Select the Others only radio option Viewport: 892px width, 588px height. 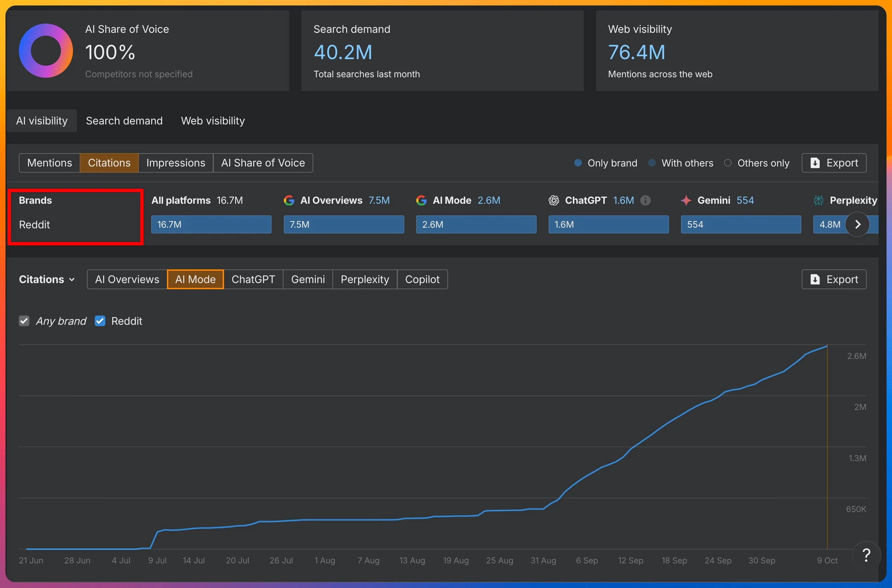pyautogui.click(x=728, y=163)
